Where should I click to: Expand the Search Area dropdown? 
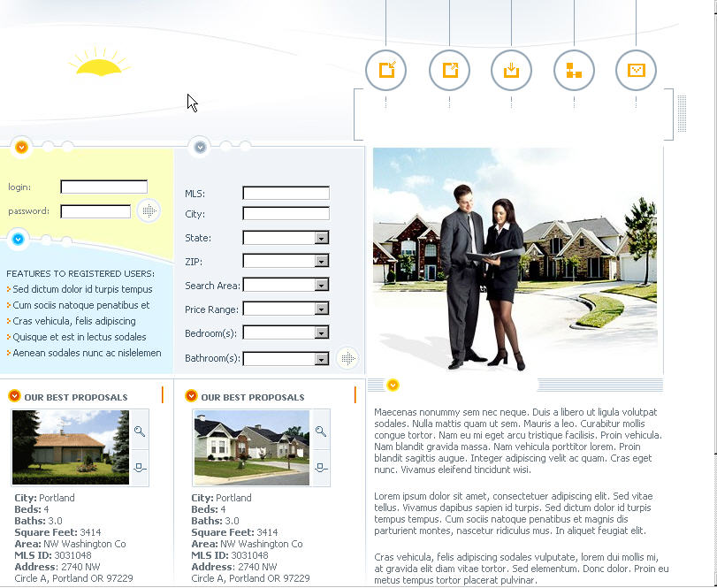pos(286,285)
